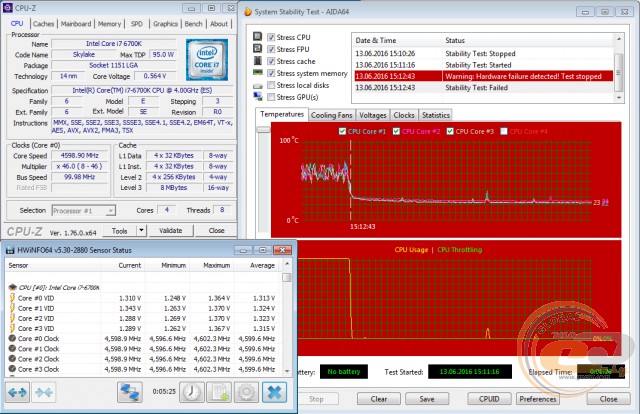Click the Validate button in CPU-Z

(x=171, y=231)
